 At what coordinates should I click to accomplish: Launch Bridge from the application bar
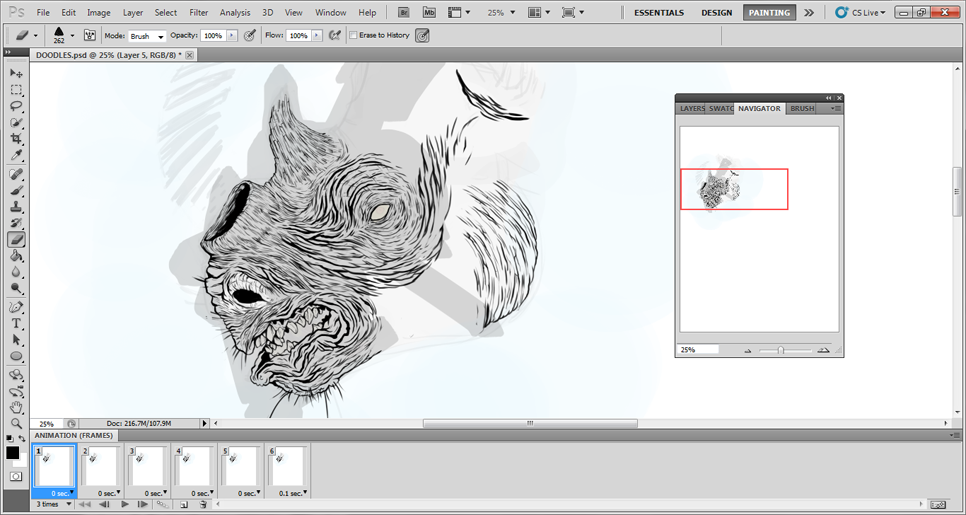point(403,13)
